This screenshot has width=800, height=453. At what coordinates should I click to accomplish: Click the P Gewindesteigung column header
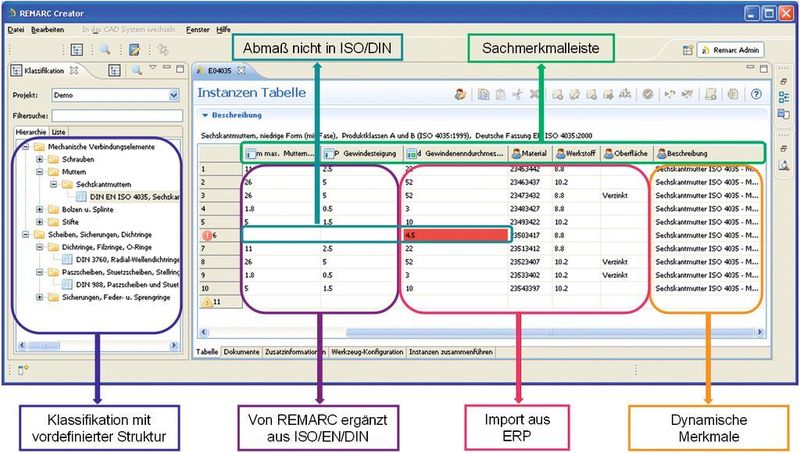362,153
